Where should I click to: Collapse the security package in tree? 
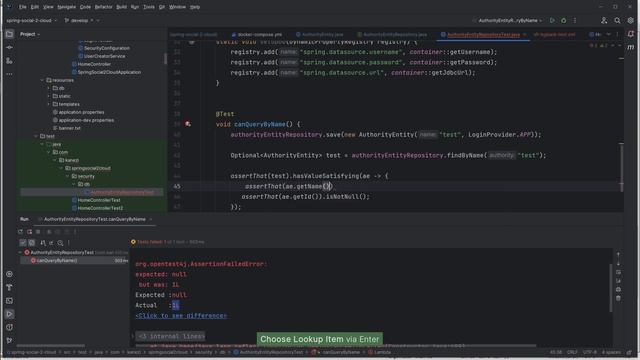coord(67,176)
